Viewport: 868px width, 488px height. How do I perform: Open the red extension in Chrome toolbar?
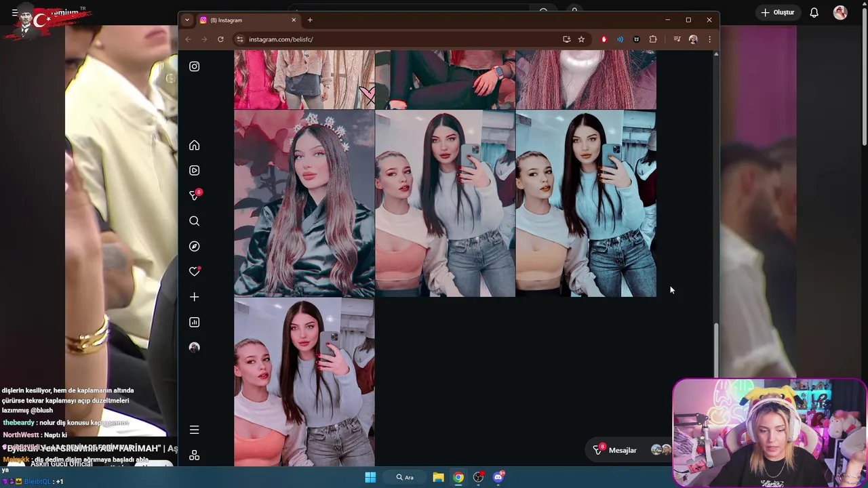[x=604, y=39]
